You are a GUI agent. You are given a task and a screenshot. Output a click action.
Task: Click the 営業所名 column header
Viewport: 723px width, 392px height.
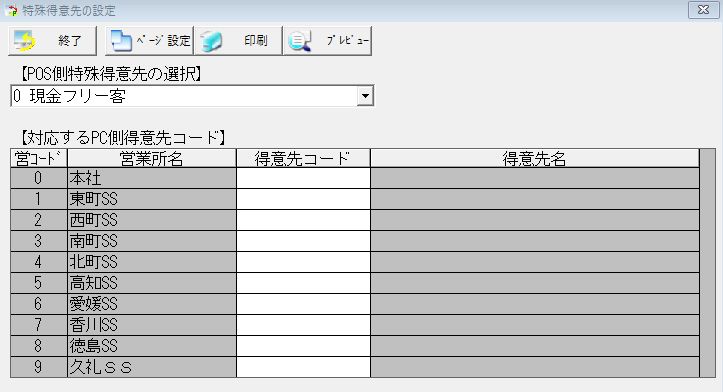152,158
